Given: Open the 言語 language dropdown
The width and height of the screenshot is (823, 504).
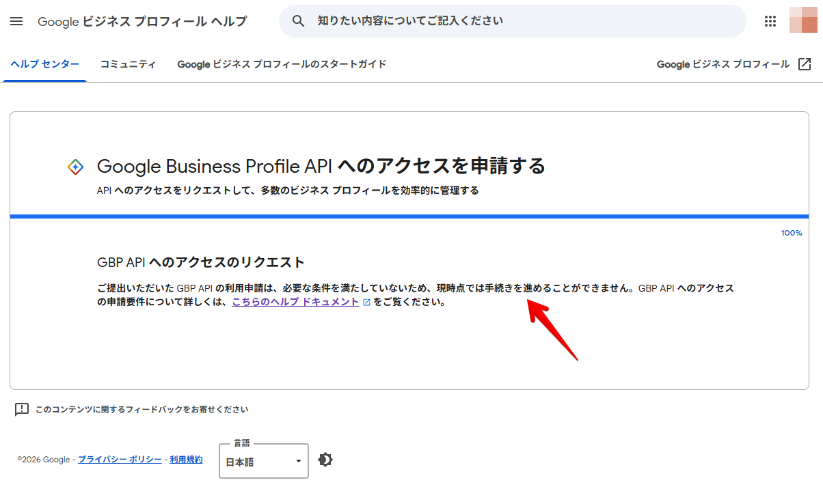Looking at the screenshot, I should pyautogui.click(x=264, y=461).
